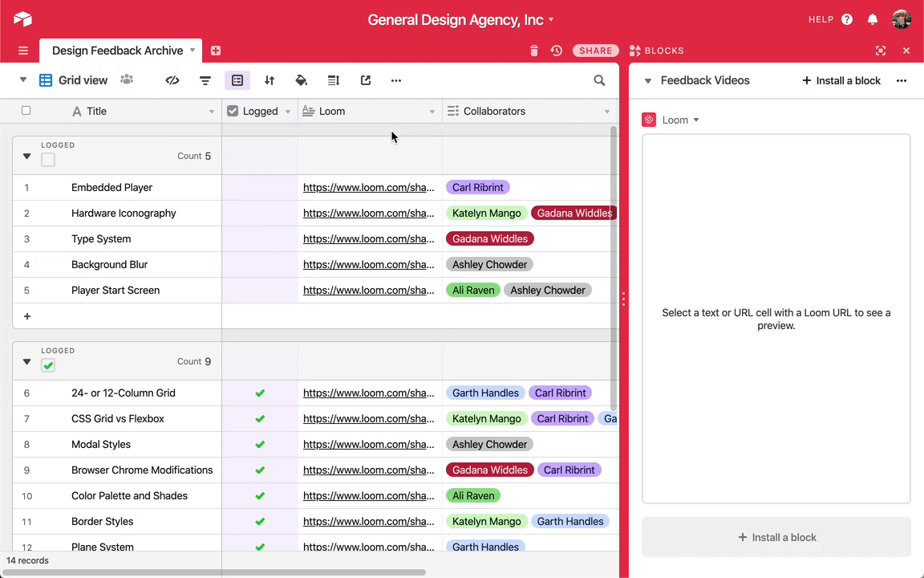Select the Ali Raven tag in row 10

(473, 496)
